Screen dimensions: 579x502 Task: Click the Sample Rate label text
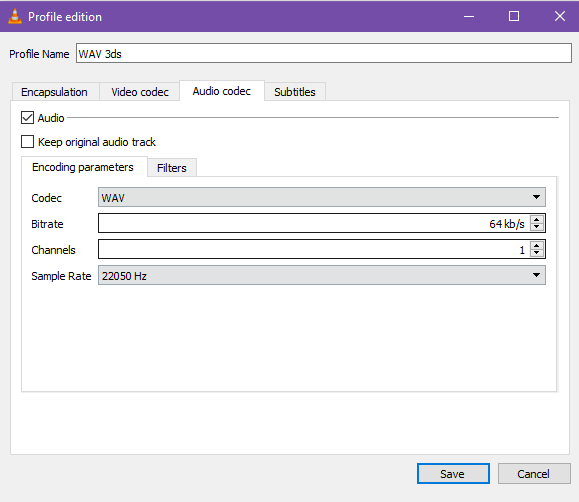[x=61, y=276]
